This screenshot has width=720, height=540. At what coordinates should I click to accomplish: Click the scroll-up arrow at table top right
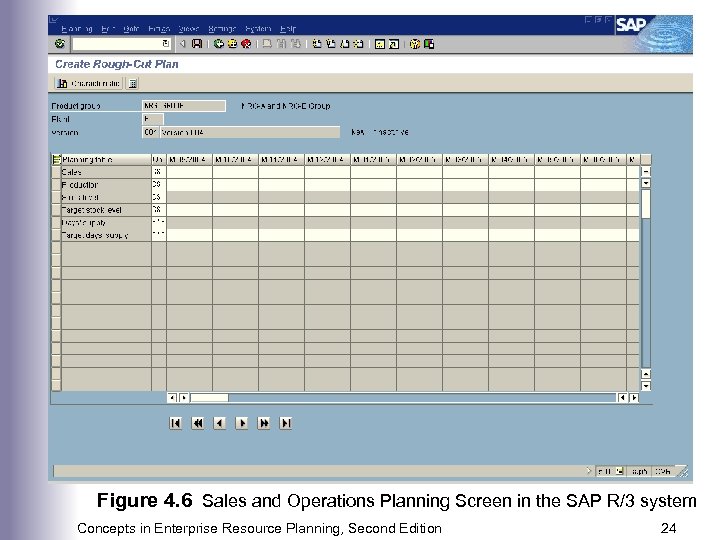[x=646, y=172]
